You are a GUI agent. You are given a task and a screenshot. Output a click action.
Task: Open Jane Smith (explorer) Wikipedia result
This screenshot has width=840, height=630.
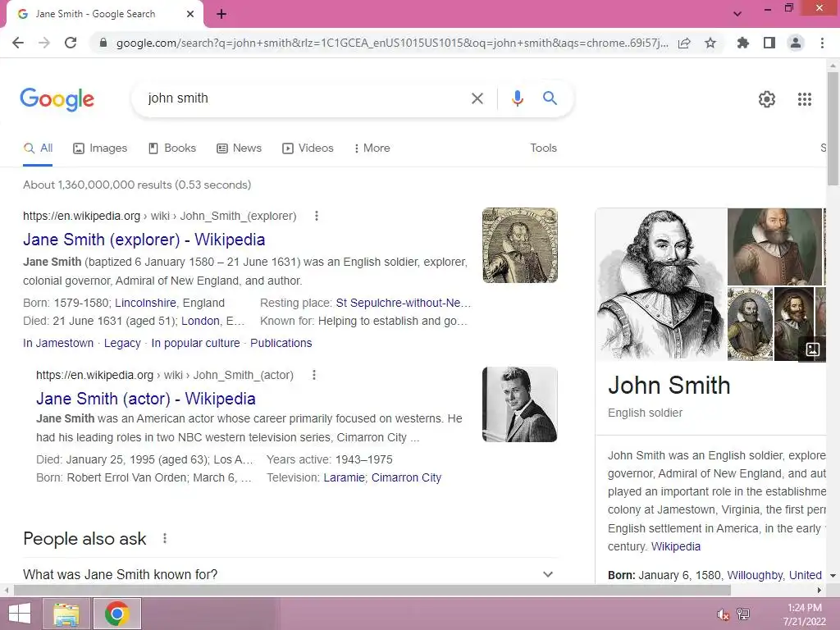coord(144,240)
